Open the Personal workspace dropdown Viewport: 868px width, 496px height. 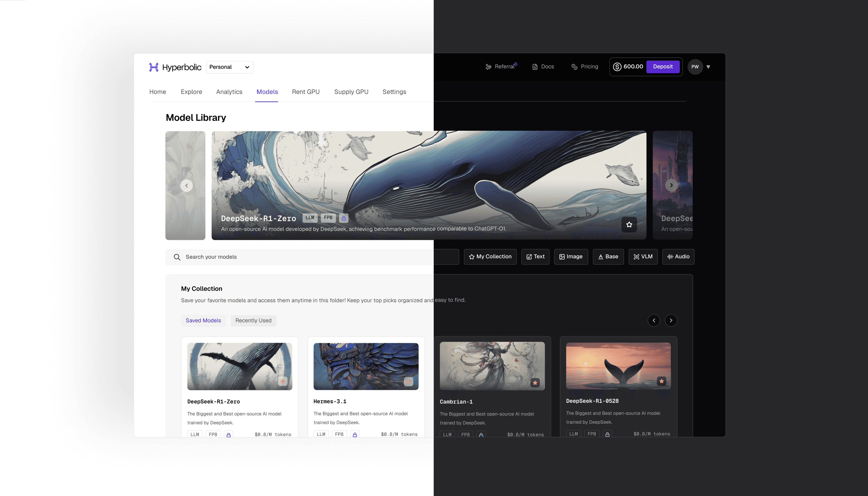point(229,67)
